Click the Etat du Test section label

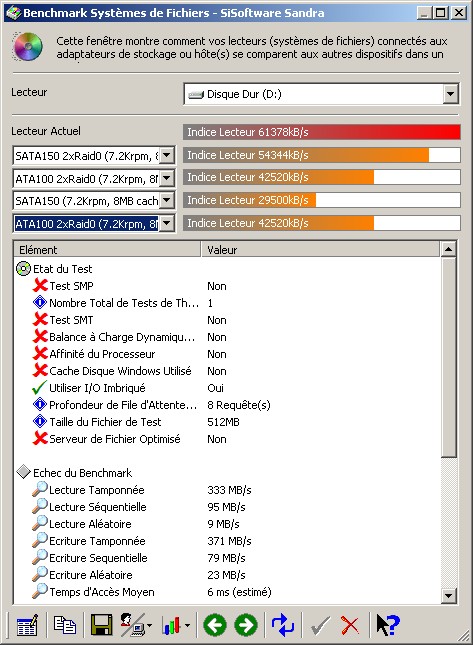(x=63, y=269)
